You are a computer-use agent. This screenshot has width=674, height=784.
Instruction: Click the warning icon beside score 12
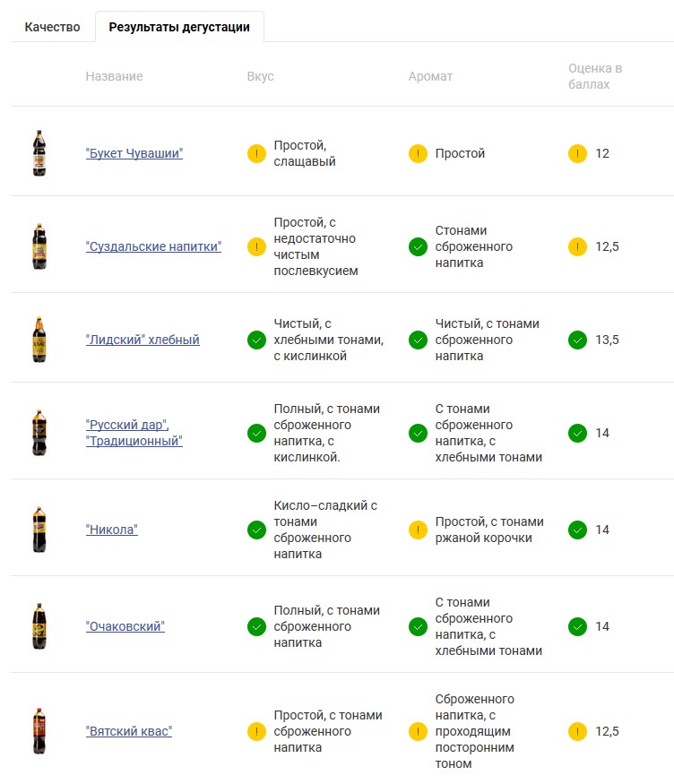click(x=577, y=153)
